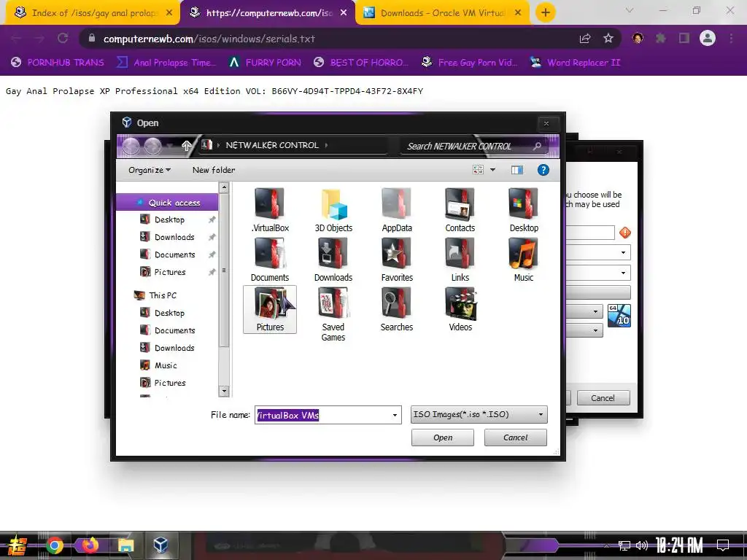Select the Pictures folder in file grid
The width and height of the screenshot is (747, 560).
270,309
